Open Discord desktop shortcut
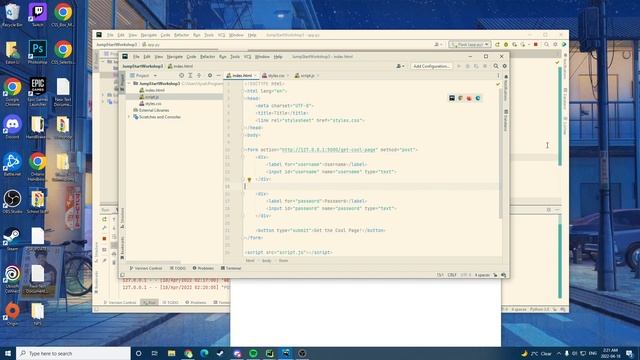 (x=12, y=127)
